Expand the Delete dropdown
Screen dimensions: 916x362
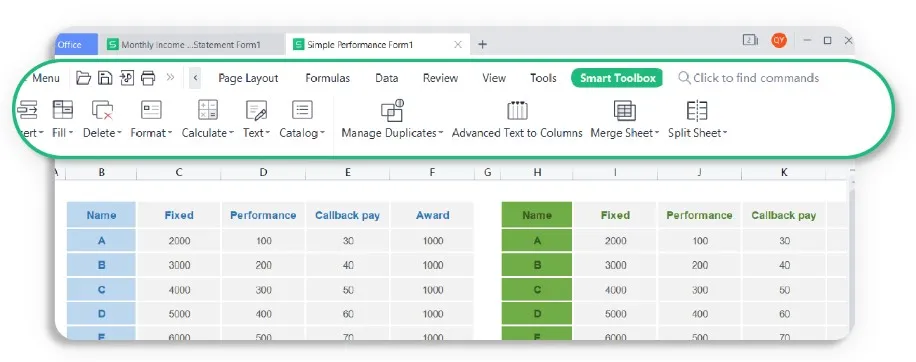(x=119, y=133)
